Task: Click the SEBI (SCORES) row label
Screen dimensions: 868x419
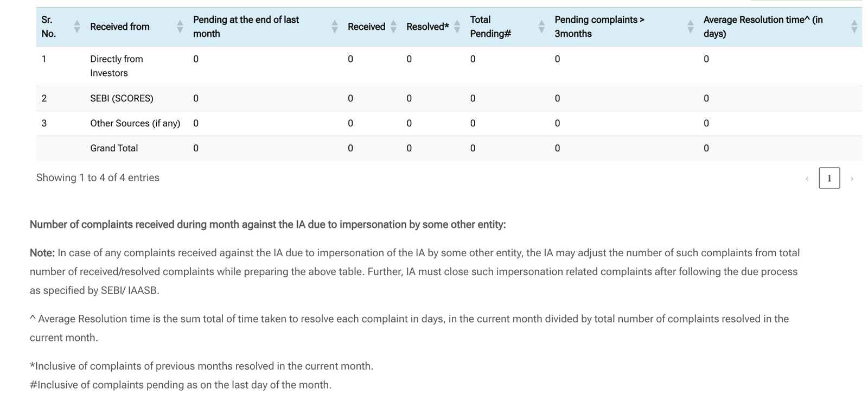Action: 122,98
